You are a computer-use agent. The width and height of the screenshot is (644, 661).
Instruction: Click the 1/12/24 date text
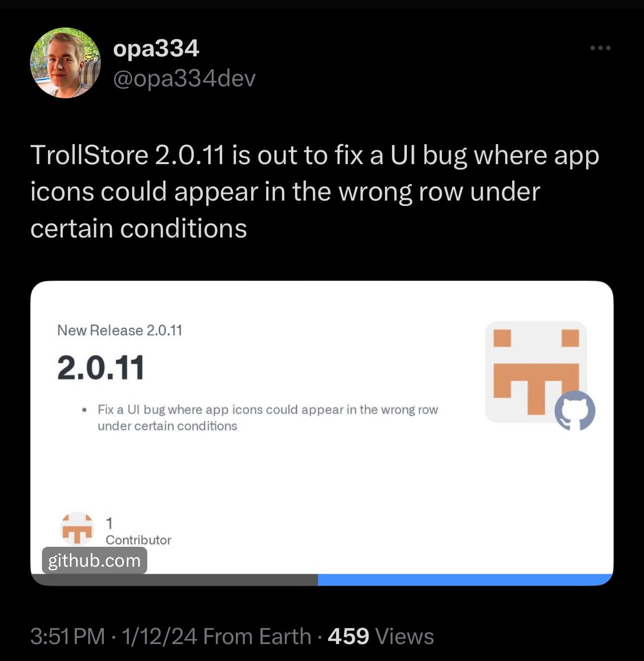tap(159, 637)
